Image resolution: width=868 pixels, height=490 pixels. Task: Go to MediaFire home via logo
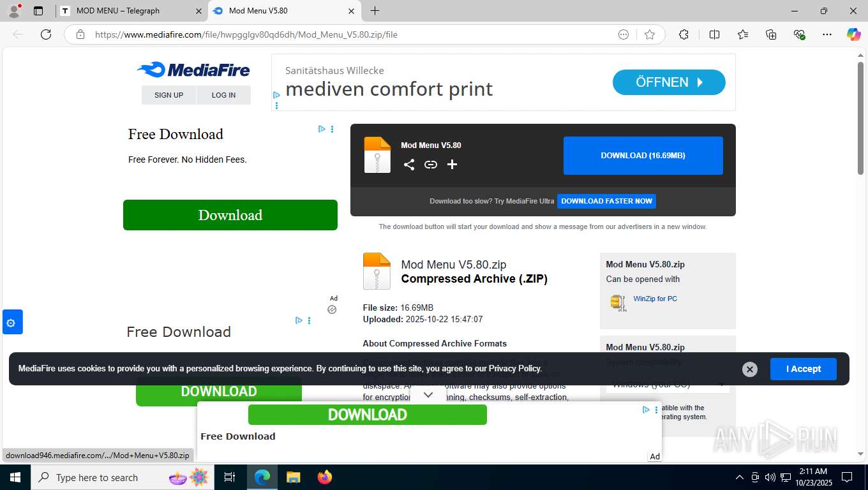point(193,70)
